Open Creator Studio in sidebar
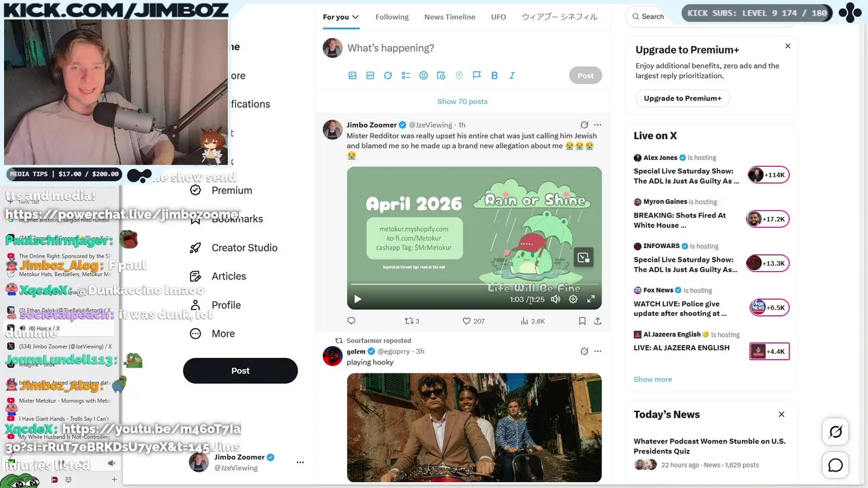Image resolution: width=868 pixels, height=488 pixels. [233, 247]
